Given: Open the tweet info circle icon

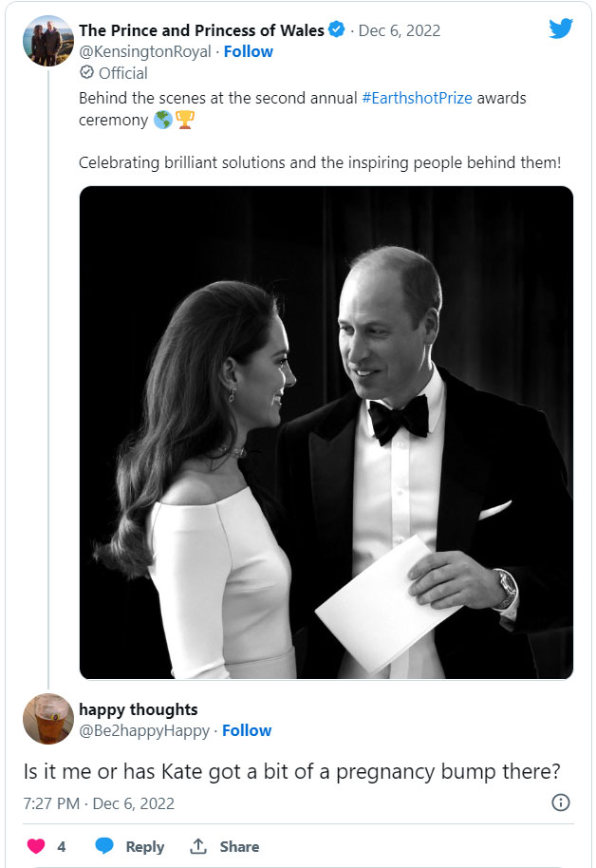Looking at the screenshot, I should click(561, 802).
